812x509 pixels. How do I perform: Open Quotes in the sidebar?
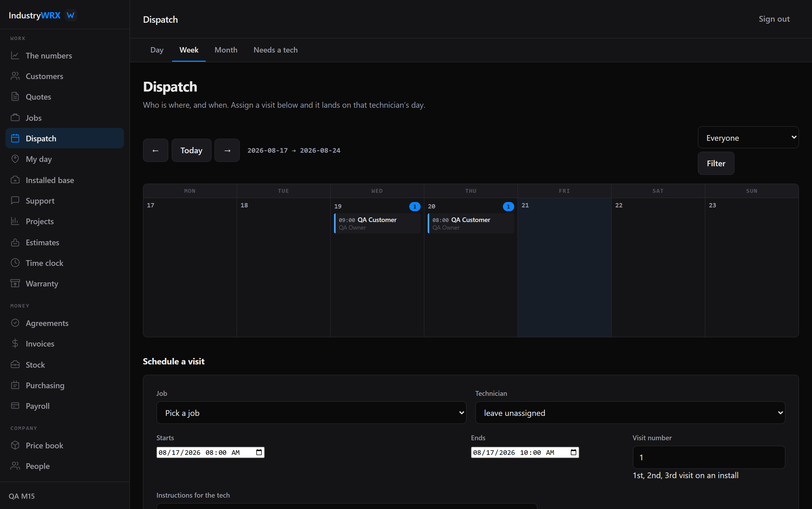click(65, 97)
